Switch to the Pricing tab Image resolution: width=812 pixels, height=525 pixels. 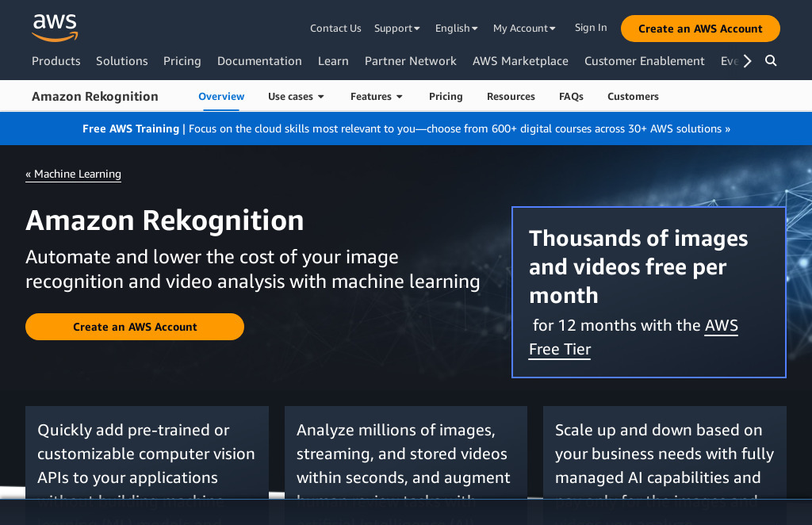point(446,96)
